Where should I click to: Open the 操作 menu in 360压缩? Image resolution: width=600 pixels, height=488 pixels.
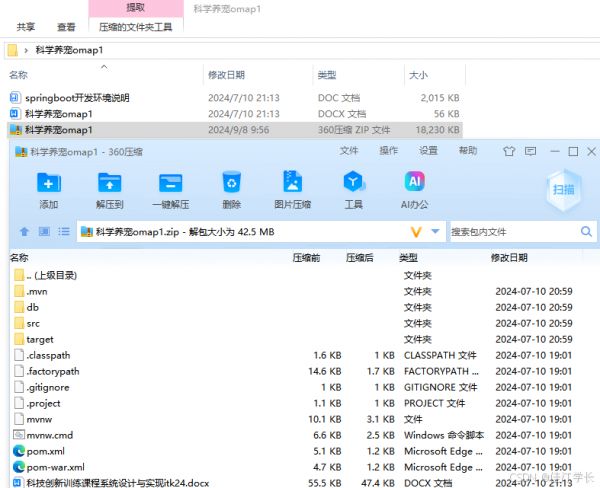coord(388,151)
